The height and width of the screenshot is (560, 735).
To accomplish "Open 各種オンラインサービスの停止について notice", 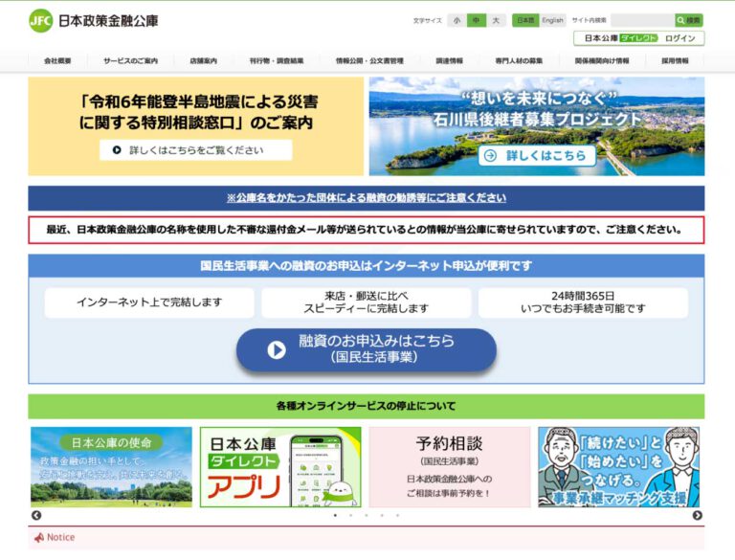I will (x=367, y=406).
